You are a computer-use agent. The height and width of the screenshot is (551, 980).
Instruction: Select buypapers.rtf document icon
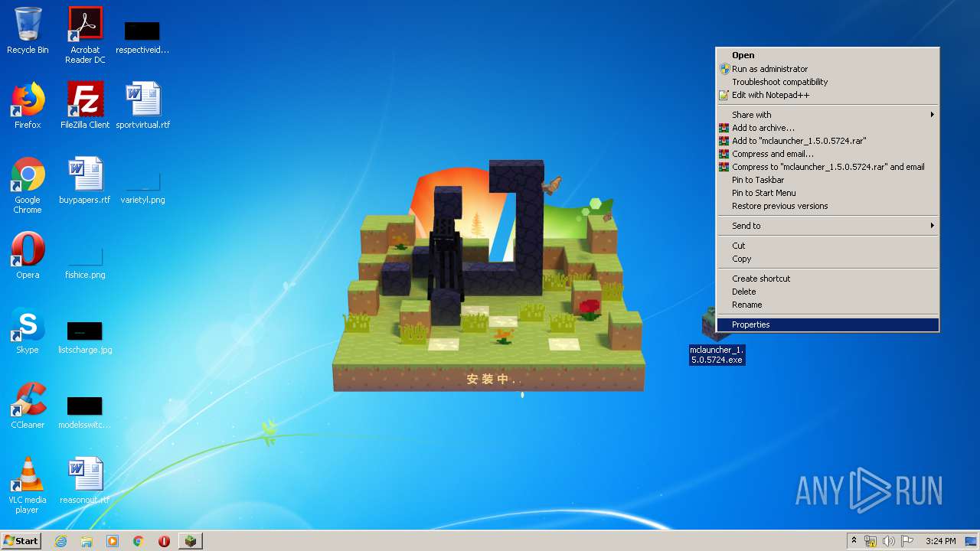tap(85, 181)
